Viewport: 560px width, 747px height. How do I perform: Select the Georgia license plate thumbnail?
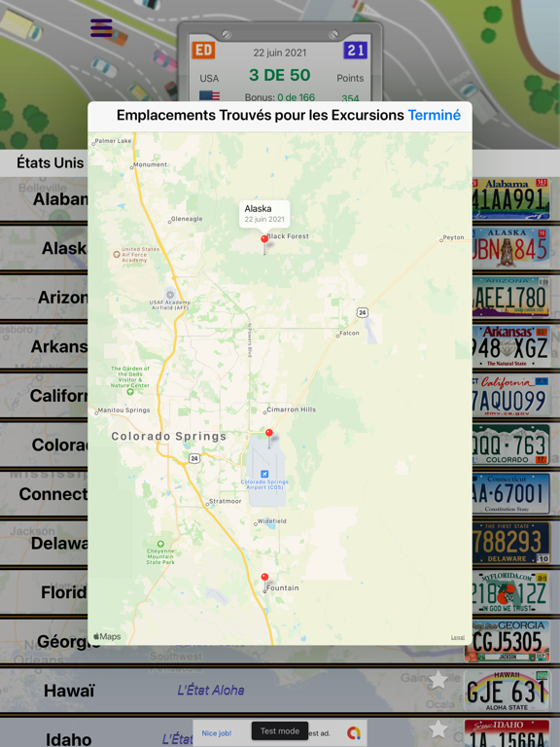coord(507,641)
